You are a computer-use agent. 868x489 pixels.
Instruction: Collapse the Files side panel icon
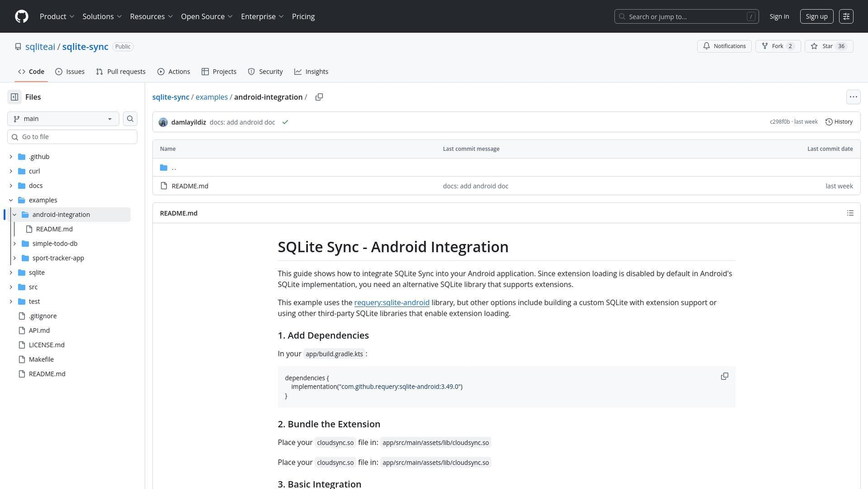tap(15, 97)
